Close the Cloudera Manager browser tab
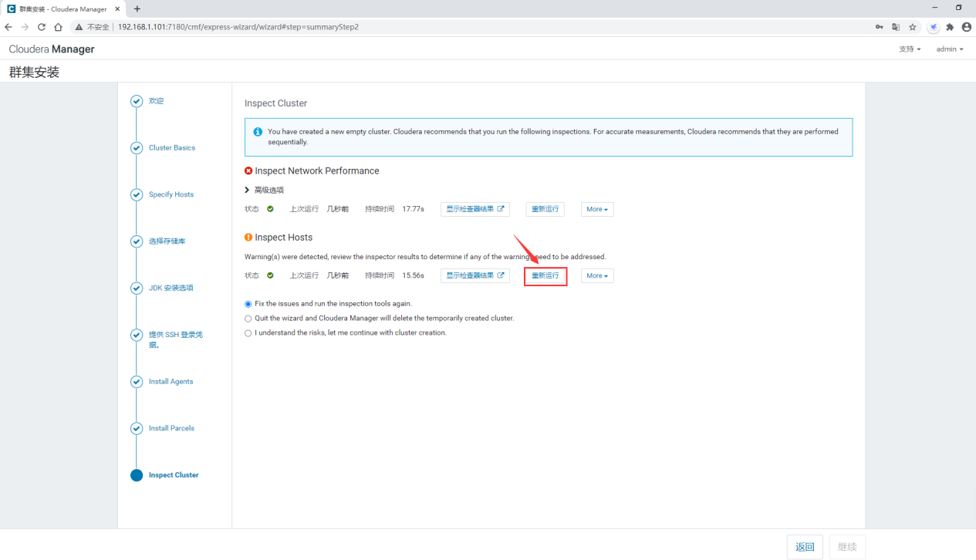The height and width of the screenshot is (560, 976). point(117,9)
